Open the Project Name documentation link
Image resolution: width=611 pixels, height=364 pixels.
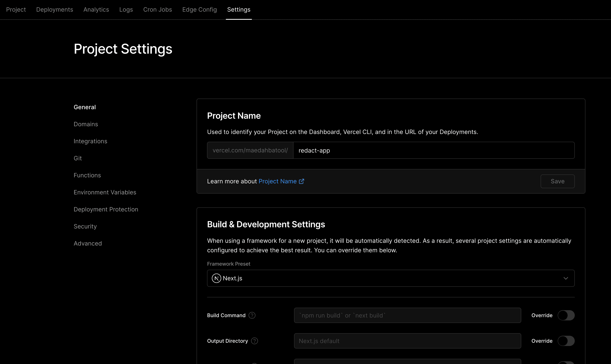pyautogui.click(x=278, y=181)
